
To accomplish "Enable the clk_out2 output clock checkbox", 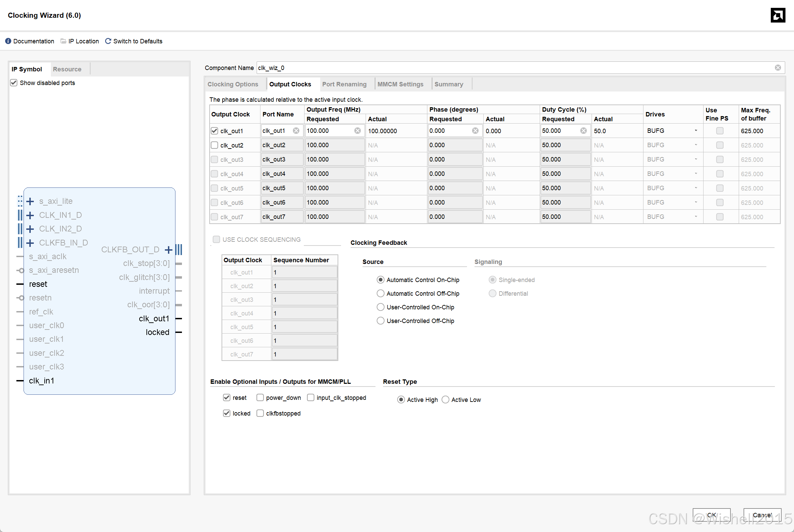I will [214, 145].
